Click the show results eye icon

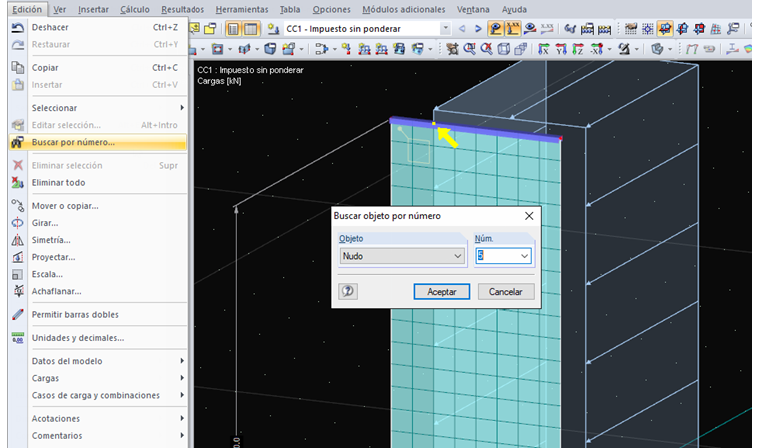click(530, 29)
